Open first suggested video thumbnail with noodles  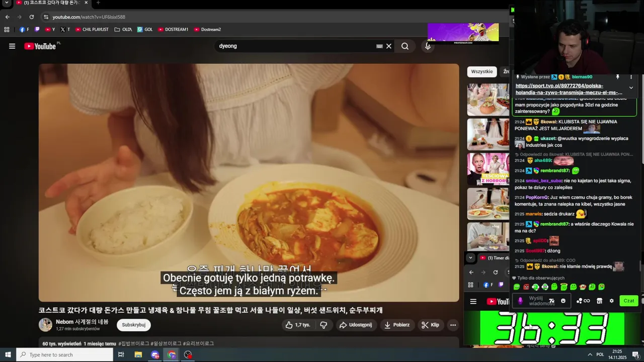(488, 100)
